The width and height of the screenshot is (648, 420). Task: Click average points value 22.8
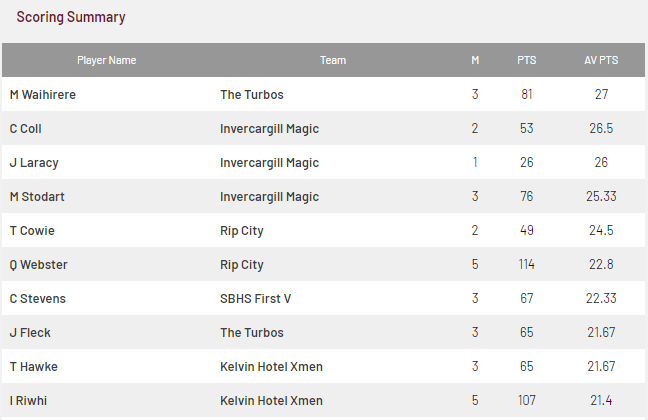pos(601,264)
